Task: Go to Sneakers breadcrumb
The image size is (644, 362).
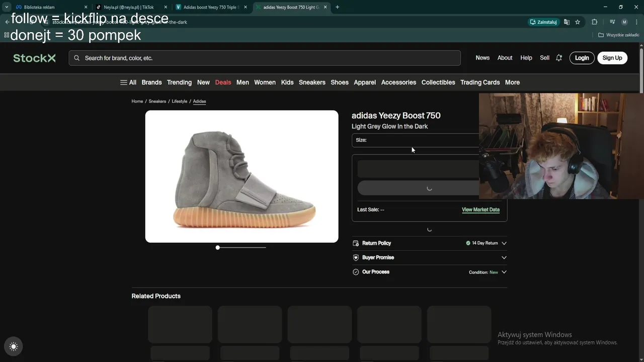Action: coord(157,101)
